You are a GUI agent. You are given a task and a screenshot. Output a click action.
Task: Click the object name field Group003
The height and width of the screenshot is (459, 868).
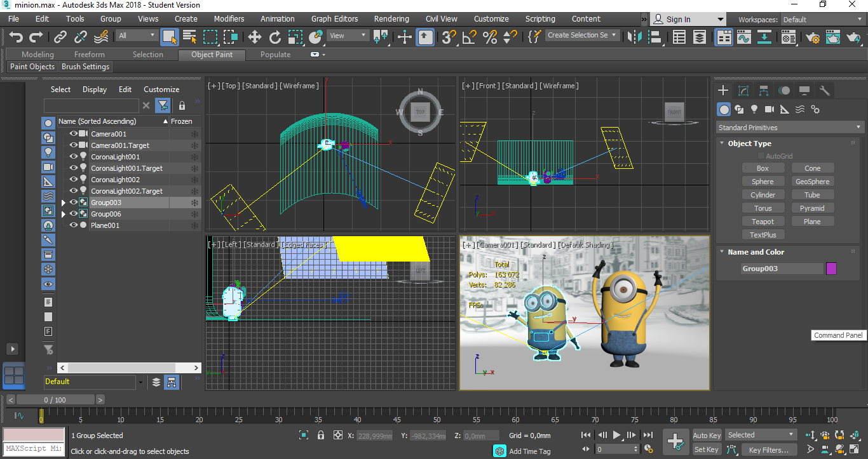click(x=782, y=269)
